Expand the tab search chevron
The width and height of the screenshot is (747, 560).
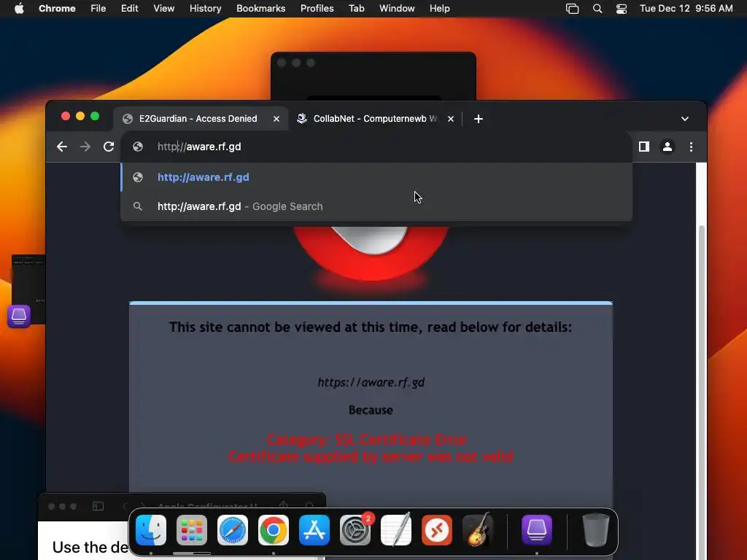684,119
